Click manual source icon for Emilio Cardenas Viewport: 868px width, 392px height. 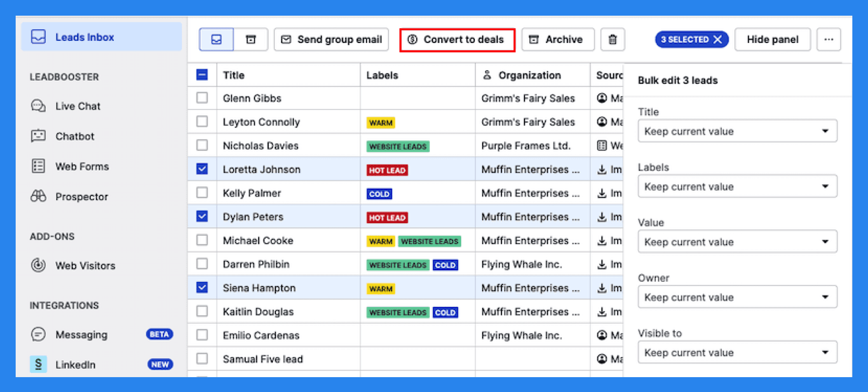(602, 335)
